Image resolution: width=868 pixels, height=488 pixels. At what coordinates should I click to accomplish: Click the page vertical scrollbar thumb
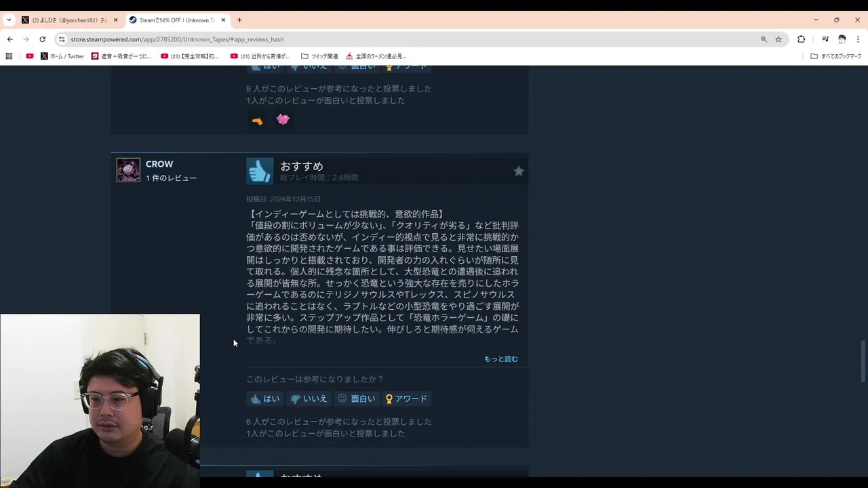[863, 361]
